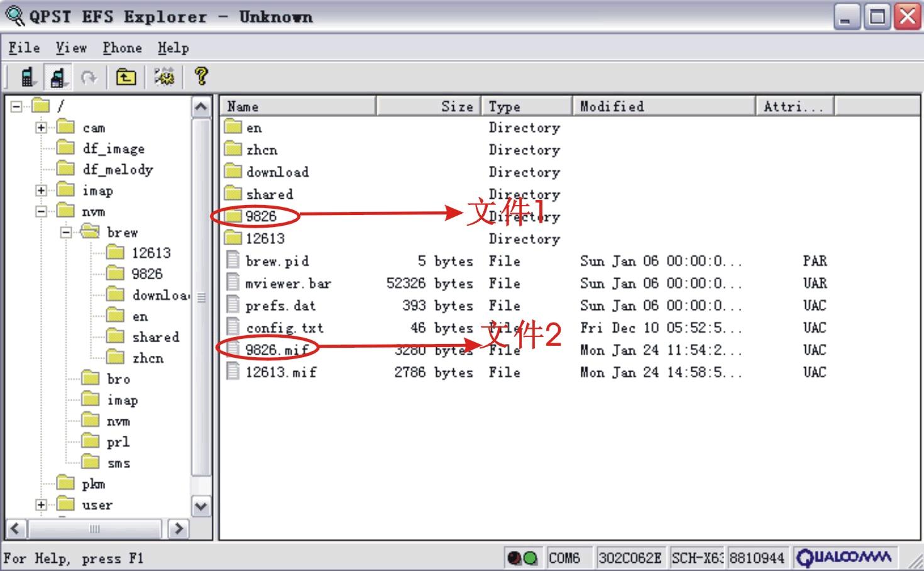Collapse the top-level nvm folder node
The image size is (924, 571).
click(41, 212)
